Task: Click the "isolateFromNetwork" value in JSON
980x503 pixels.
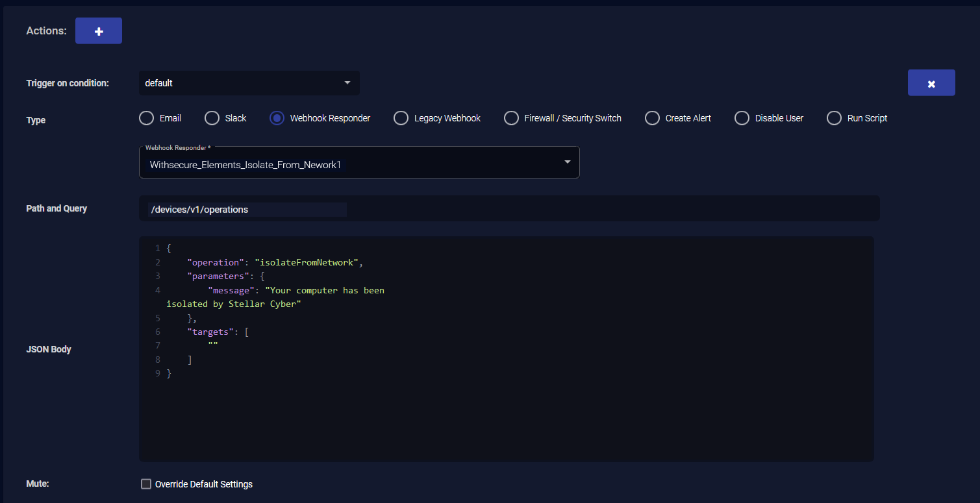Action: click(x=307, y=262)
